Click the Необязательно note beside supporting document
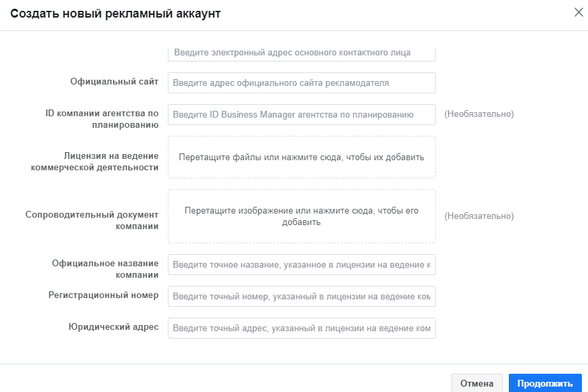The image size is (588, 392). pyautogui.click(x=479, y=216)
